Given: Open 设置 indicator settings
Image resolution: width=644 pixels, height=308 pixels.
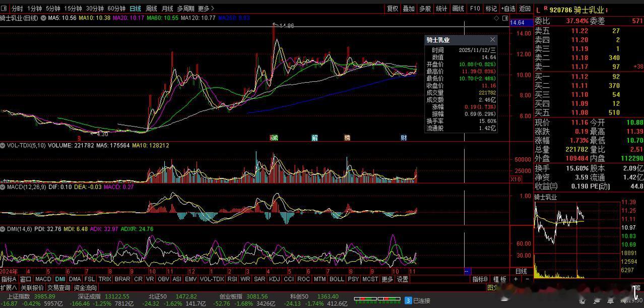Looking at the screenshot, I should (x=402, y=279).
